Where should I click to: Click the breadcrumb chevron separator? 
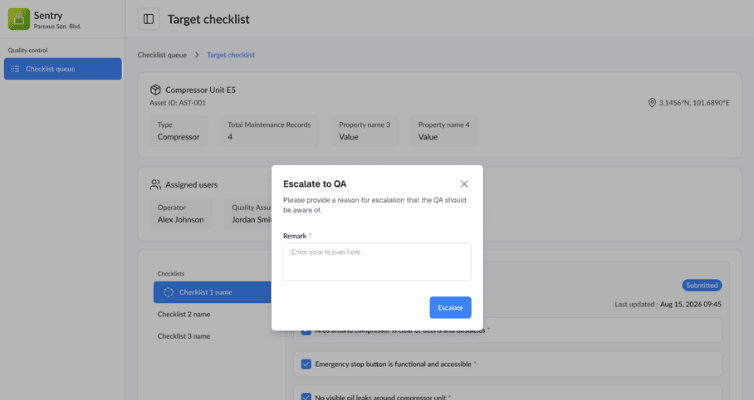coord(197,55)
